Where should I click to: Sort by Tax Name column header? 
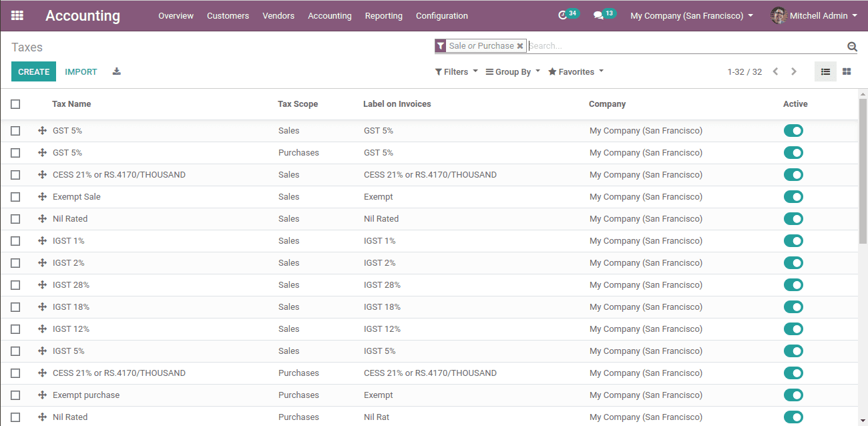(x=71, y=104)
